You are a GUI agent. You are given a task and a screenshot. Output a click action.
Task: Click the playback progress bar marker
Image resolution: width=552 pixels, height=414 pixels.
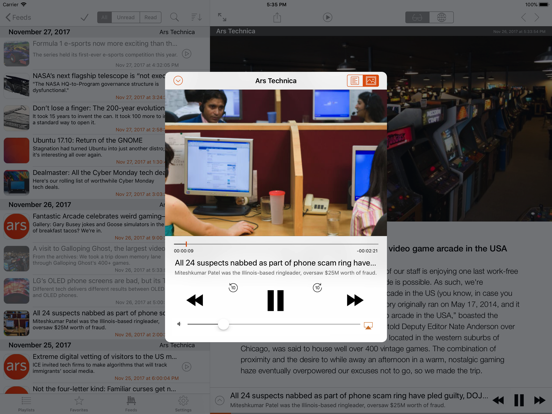(x=186, y=244)
